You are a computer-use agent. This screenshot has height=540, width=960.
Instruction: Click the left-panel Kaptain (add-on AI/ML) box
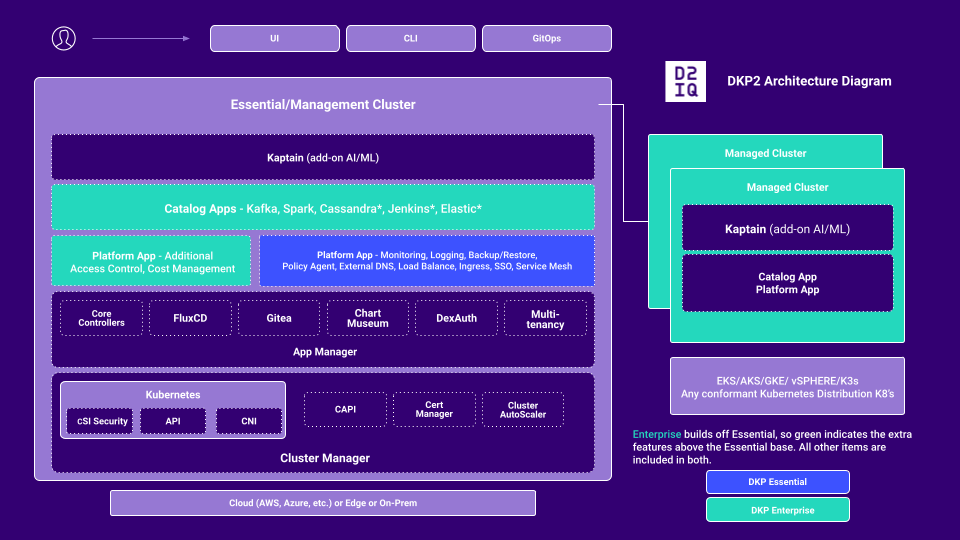[x=323, y=157]
